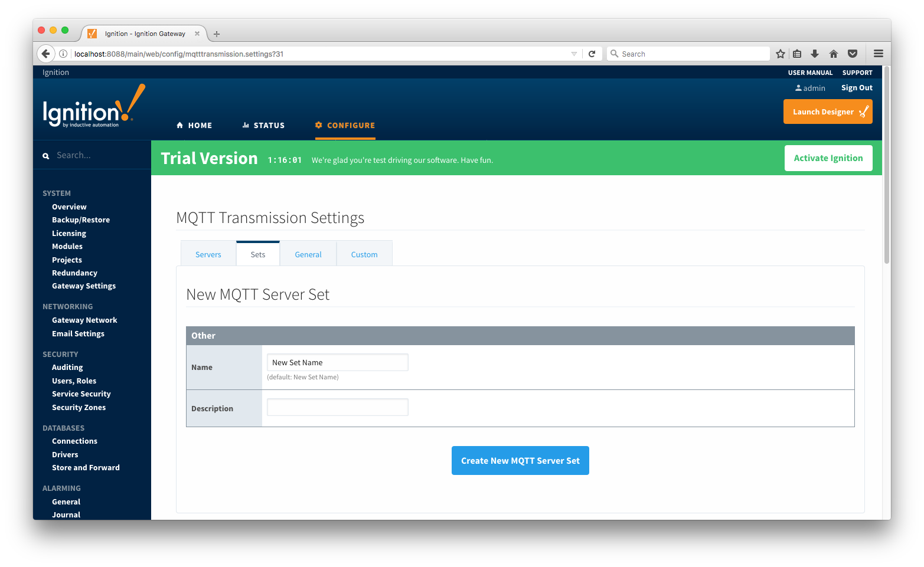Screen dimensions: 924x567
Task: Open the bookmarks list icon
Action: tap(797, 54)
